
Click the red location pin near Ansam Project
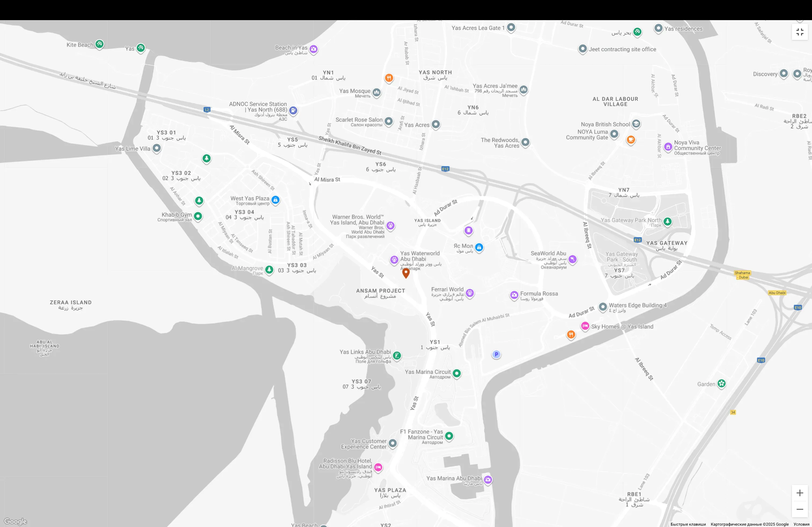406,273
